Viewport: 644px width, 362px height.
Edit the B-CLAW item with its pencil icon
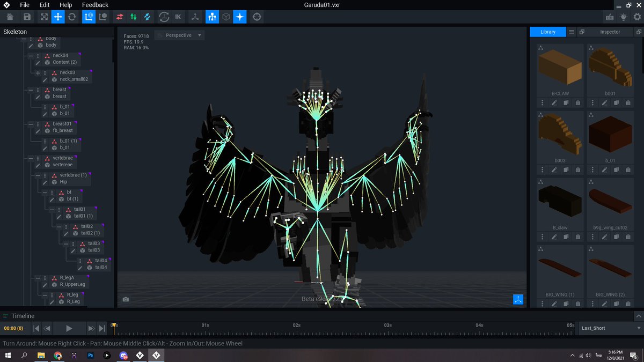pos(554,102)
